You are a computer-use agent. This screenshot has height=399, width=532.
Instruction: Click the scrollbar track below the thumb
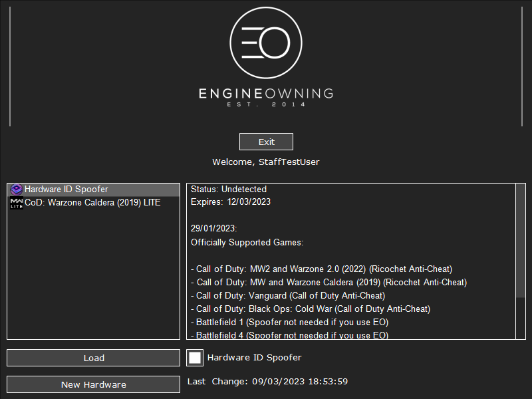(520, 319)
